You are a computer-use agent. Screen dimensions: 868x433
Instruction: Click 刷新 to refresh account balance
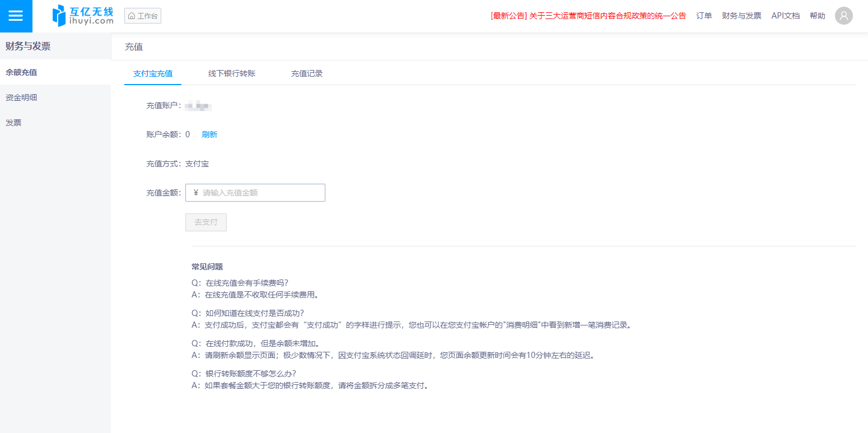[209, 134]
